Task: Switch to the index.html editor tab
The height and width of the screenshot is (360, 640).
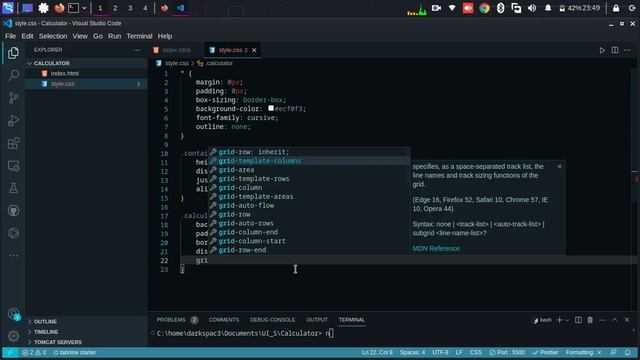Action: pyautogui.click(x=176, y=50)
